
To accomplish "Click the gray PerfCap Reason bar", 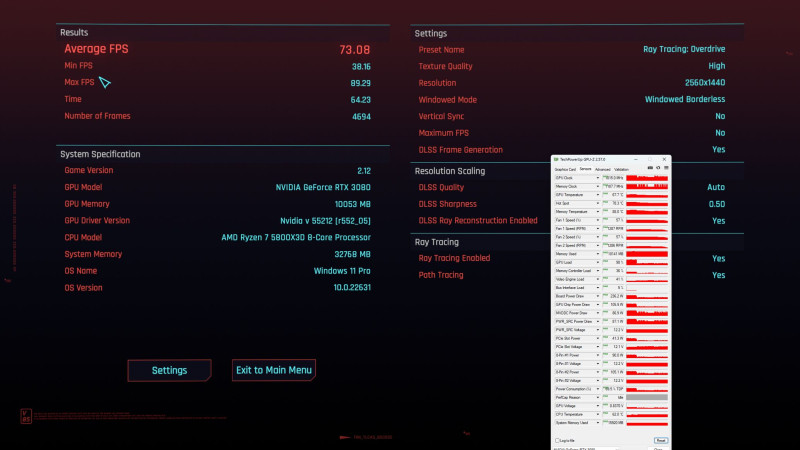I will (x=647, y=397).
